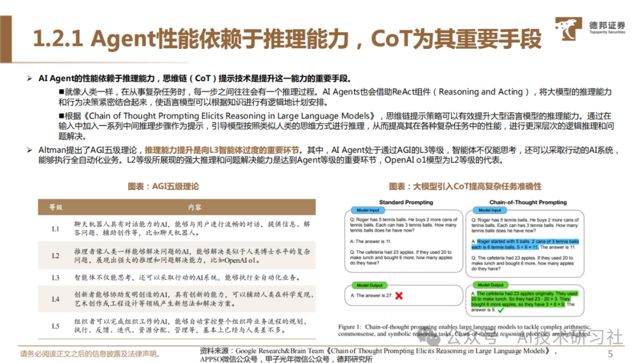Click the L5 description about 组织者
This screenshot has width=644, height=363.
pyautogui.click(x=191, y=325)
